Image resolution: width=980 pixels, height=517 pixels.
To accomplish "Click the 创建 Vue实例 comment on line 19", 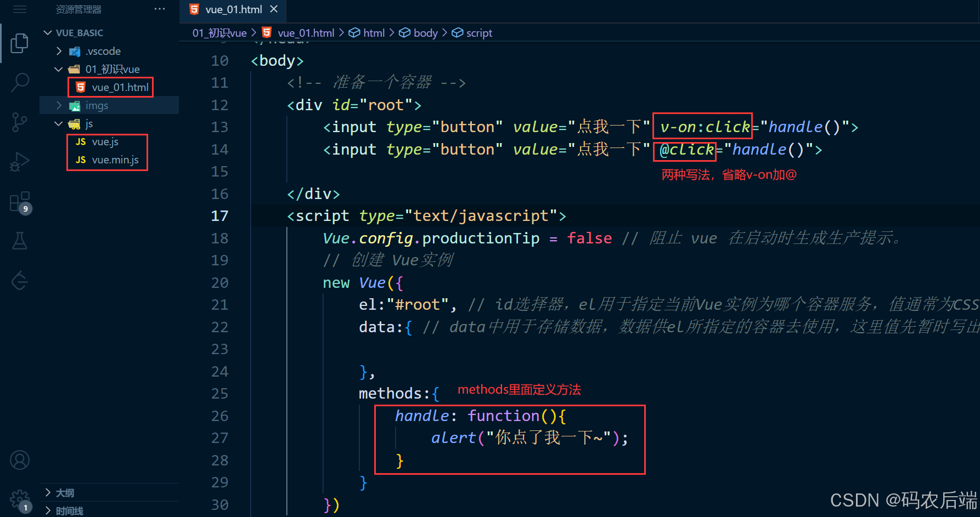I will tap(388, 260).
